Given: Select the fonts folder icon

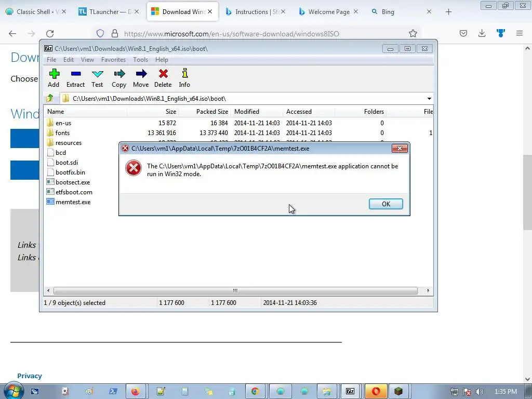Looking at the screenshot, I should point(50,132).
